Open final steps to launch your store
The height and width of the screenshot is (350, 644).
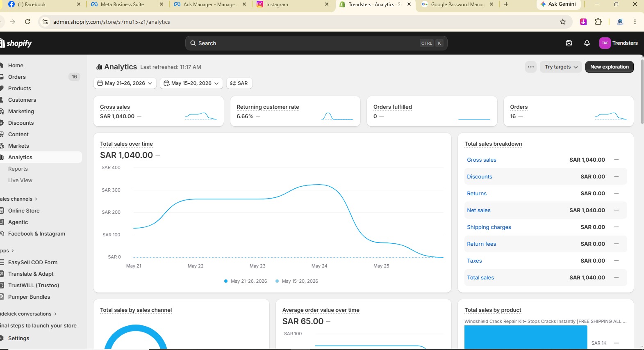[x=38, y=325]
